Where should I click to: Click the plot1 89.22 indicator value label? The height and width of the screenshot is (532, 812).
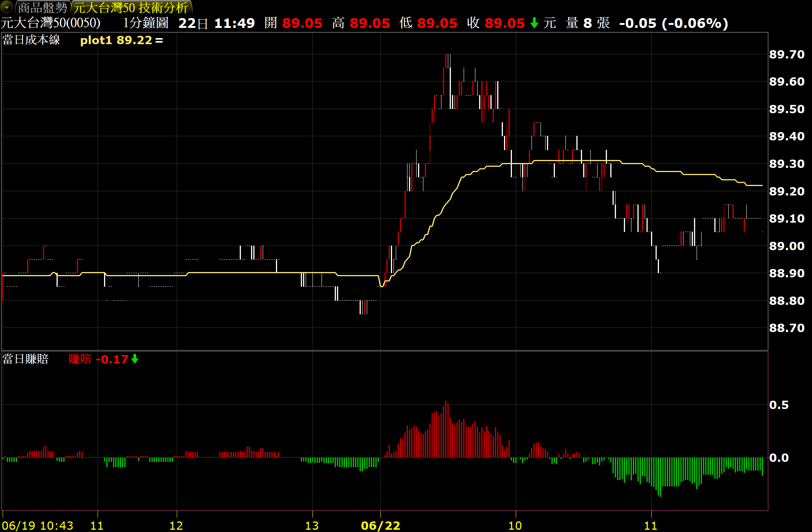[x=116, y=40]
